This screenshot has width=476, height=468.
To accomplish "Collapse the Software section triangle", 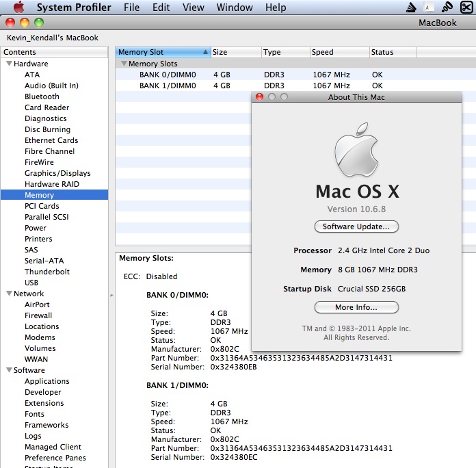I will coord(9,370).
